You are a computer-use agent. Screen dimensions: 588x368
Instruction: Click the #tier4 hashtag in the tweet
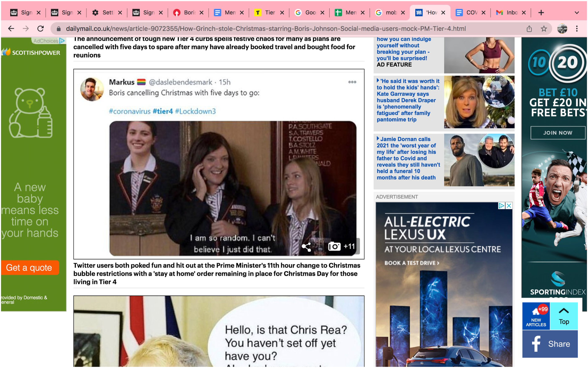(163, 111)
